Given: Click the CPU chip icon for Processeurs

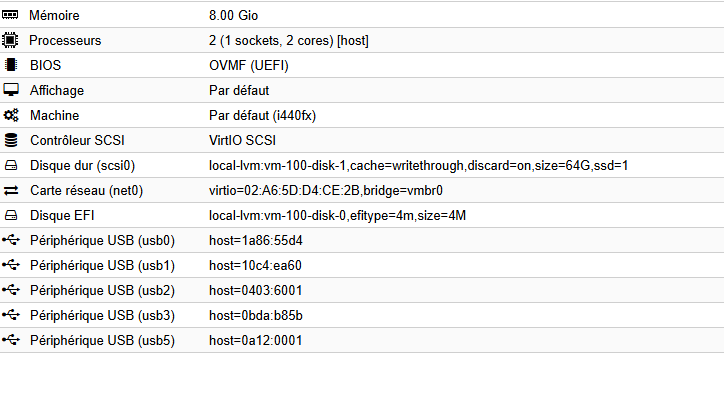Looking at the screenshot, I should (x=10, y=40).
